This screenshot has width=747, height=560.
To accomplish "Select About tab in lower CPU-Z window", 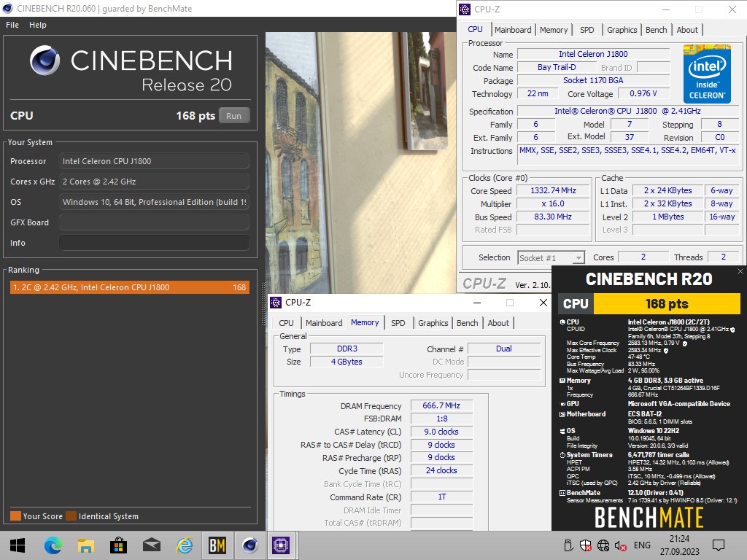I will (498, 323).
